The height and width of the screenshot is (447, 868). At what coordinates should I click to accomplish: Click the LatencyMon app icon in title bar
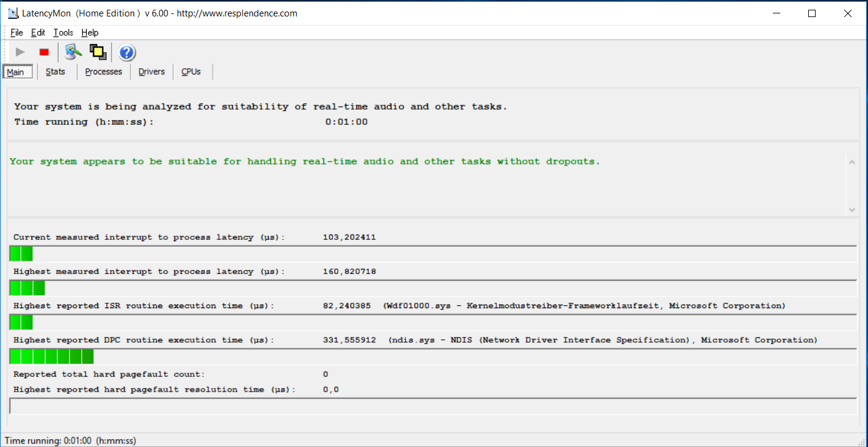click(x=12, y=13)
